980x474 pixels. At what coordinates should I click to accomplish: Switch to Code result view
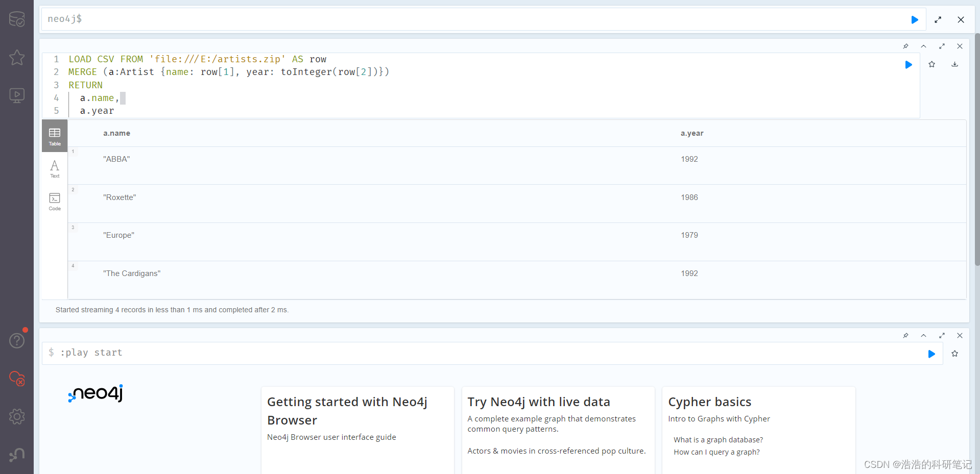(x=55, y=202)
